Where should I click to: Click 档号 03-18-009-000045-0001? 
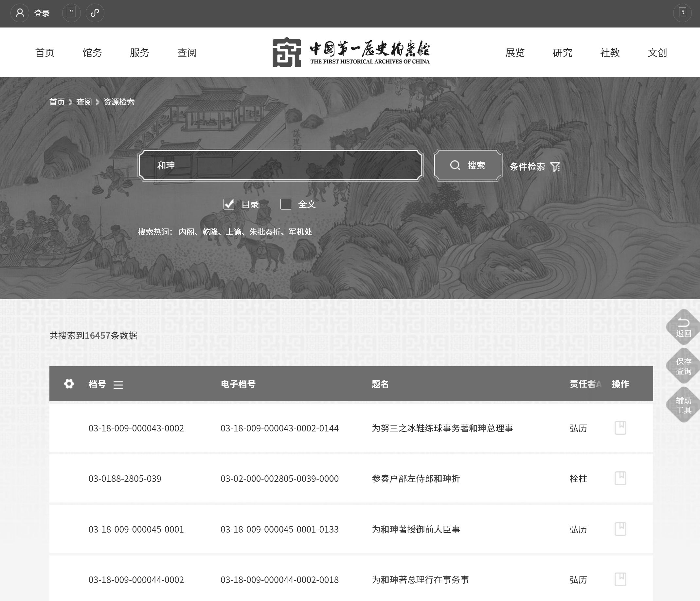pos(136,529)
